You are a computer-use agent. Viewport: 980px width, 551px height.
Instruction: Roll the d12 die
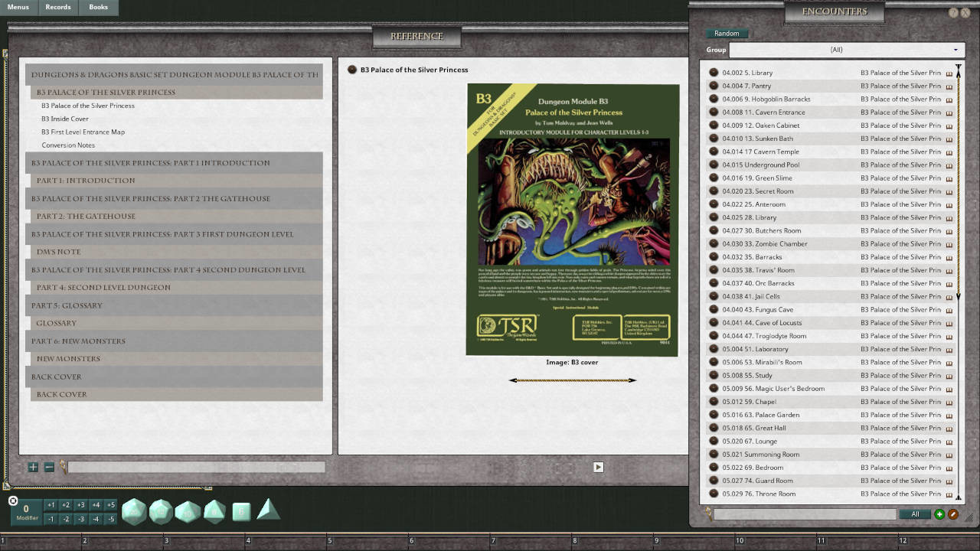tap(160, 510)
